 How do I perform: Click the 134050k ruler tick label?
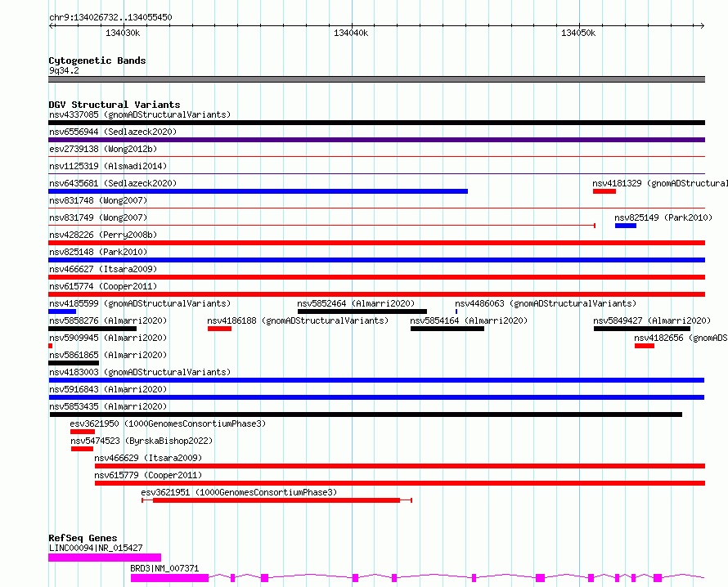[578, 33]
